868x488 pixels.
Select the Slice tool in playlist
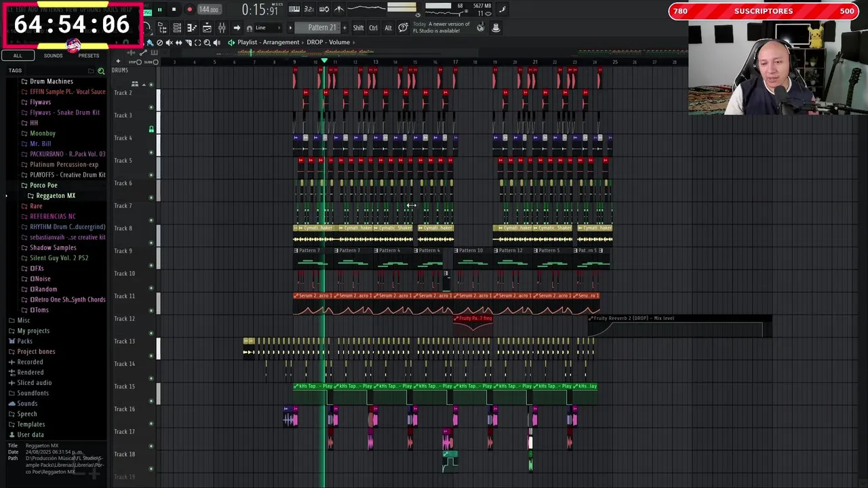click(188, 43)
